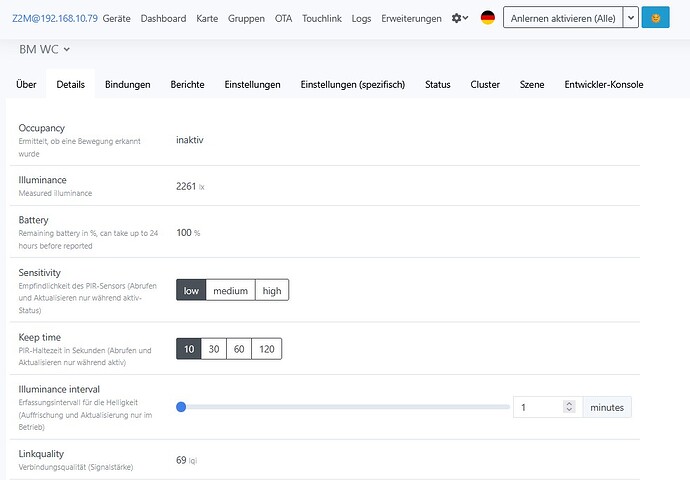The width and height of the screenshot is (690, 480).
Task: Open Erweiterungen page
Action: (411, 18)
